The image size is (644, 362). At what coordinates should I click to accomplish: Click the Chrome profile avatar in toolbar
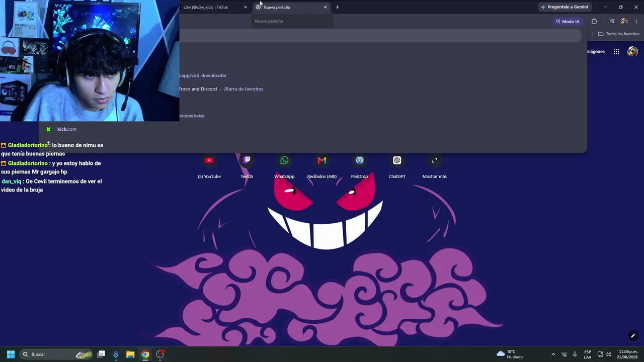click(x=624, y=21)
